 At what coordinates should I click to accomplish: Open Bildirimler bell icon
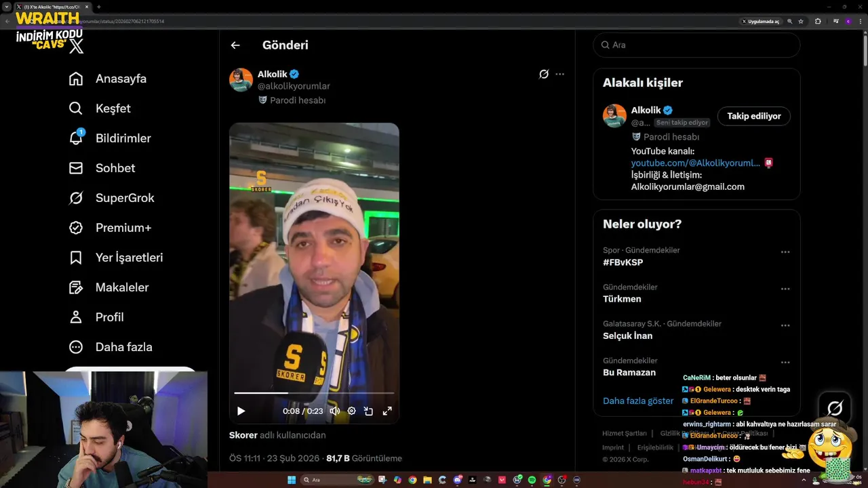[x=76, y=138]
